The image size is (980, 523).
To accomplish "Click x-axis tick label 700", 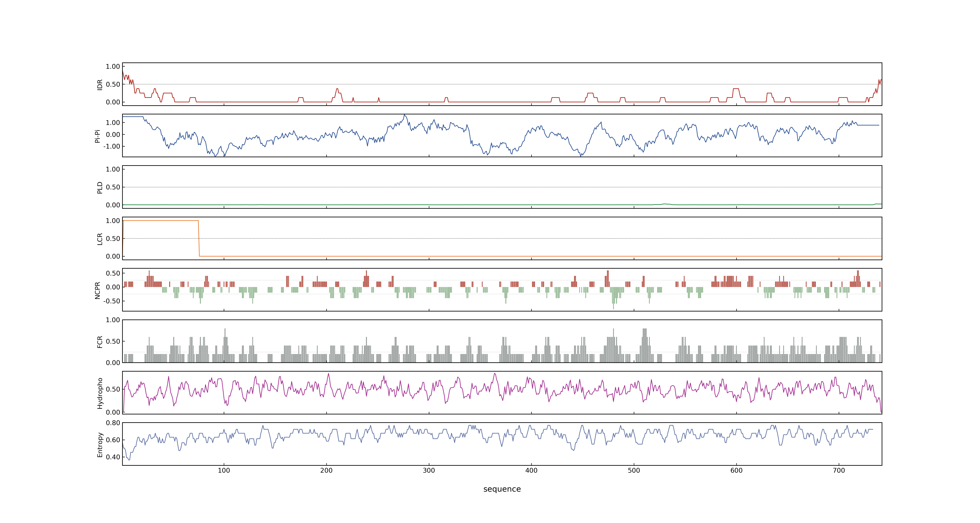I will [x=839, y=470].
